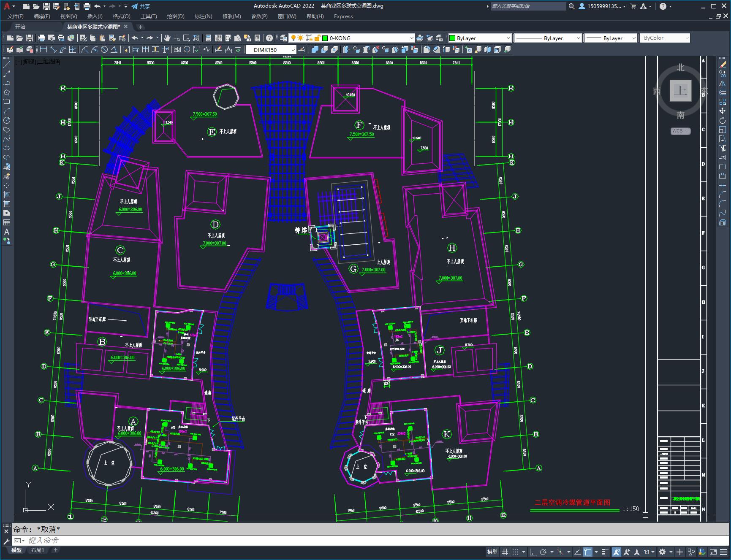
Task: Open the Express menu
Action: click(343, 16)
